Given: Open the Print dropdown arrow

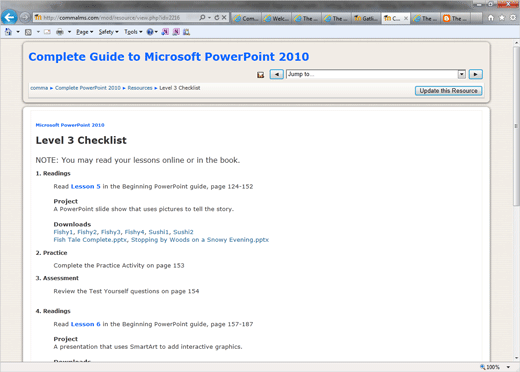Looking at the screenshot, I should pos(69,32).
